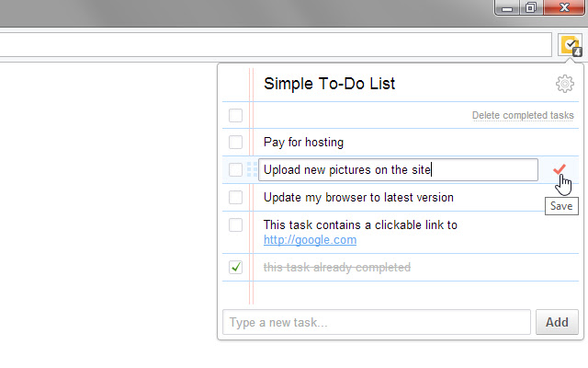This screenshot has width=588, height=368.
Task: Maximize the browser window
Action: pos(531,8)
